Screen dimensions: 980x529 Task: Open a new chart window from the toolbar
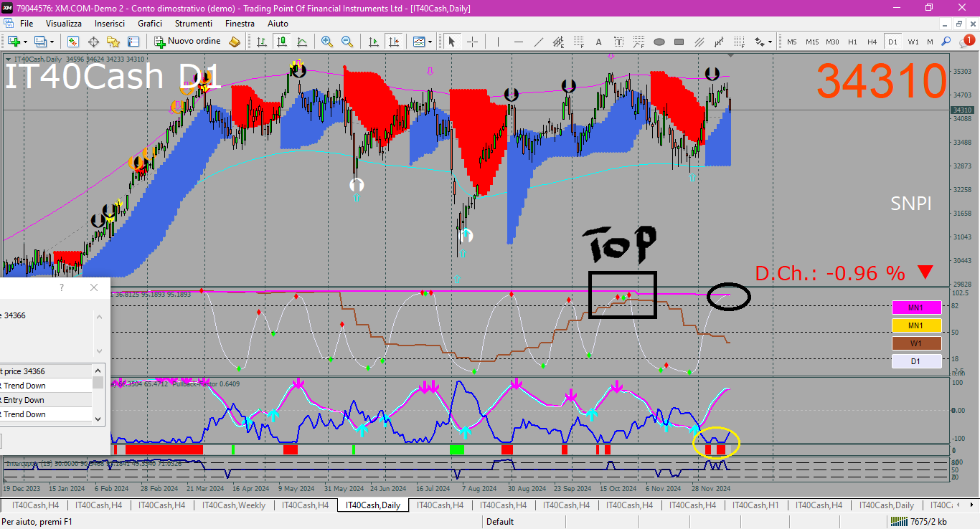(x=14, y=42)
